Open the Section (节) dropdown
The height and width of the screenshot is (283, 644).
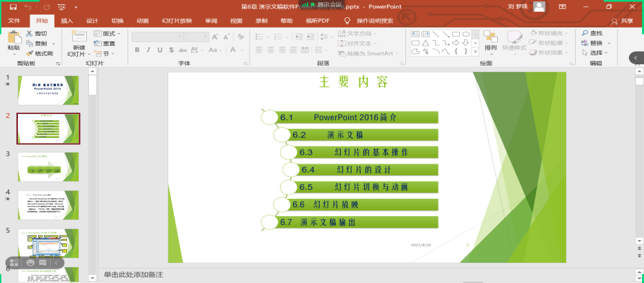point(104,53)
